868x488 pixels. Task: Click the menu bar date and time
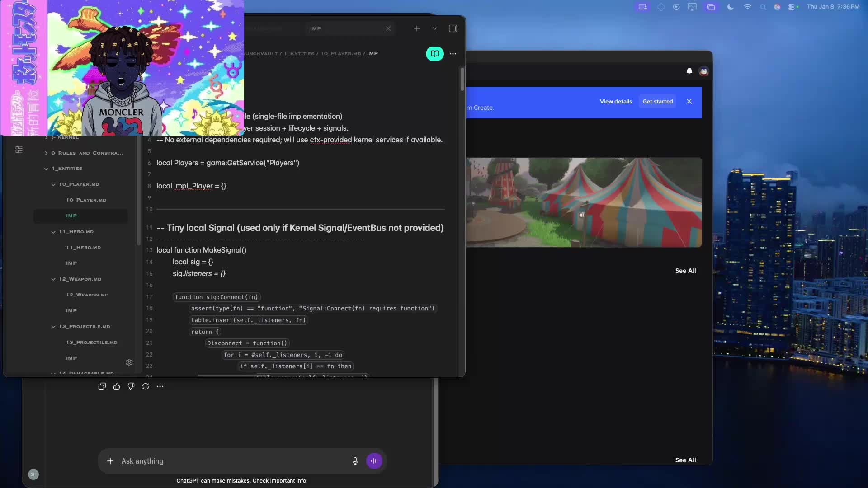coord(833,7)
